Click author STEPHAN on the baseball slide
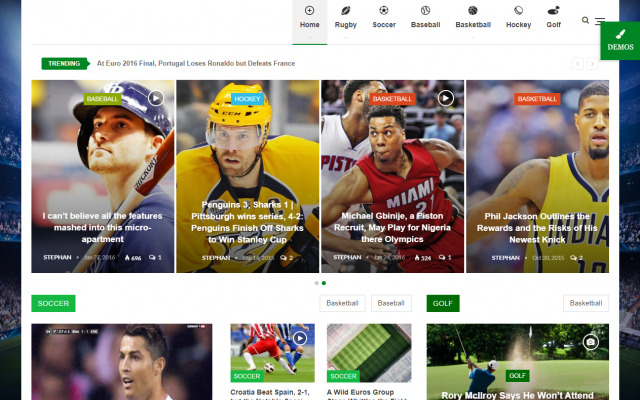The width and height of the screenshot is (640, 400). tap(57, 258)
